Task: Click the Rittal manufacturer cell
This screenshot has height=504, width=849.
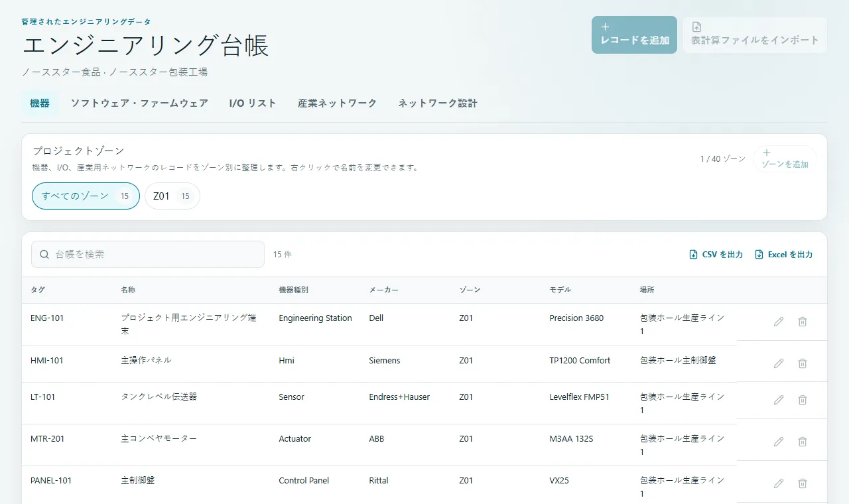Action: tap(379, 481)
